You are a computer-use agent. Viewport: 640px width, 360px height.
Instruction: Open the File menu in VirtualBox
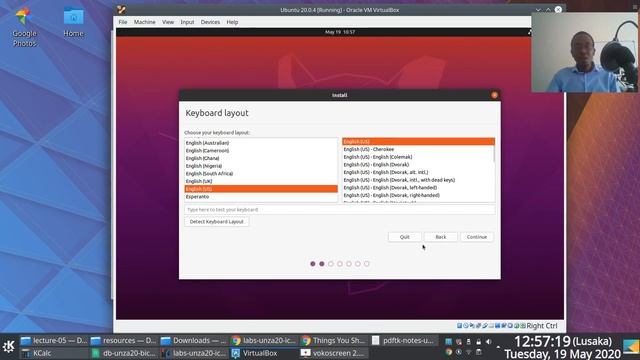coord(123,22)
